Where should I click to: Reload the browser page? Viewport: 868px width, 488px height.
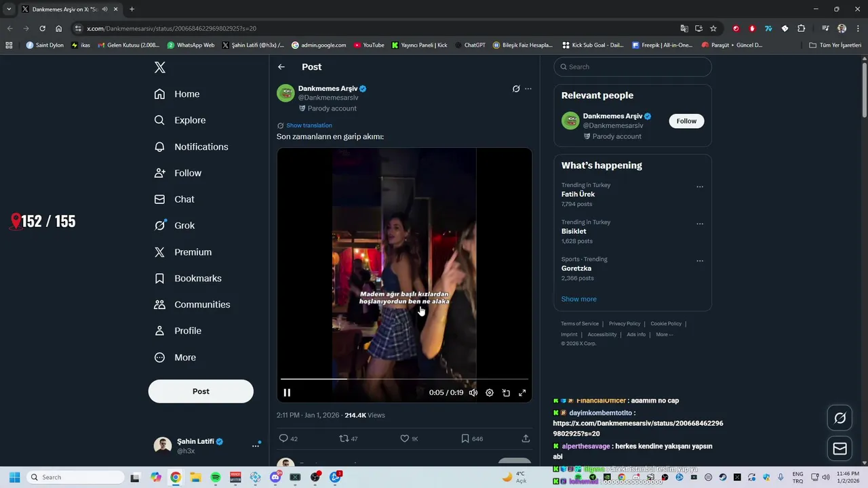click(42, 28)
